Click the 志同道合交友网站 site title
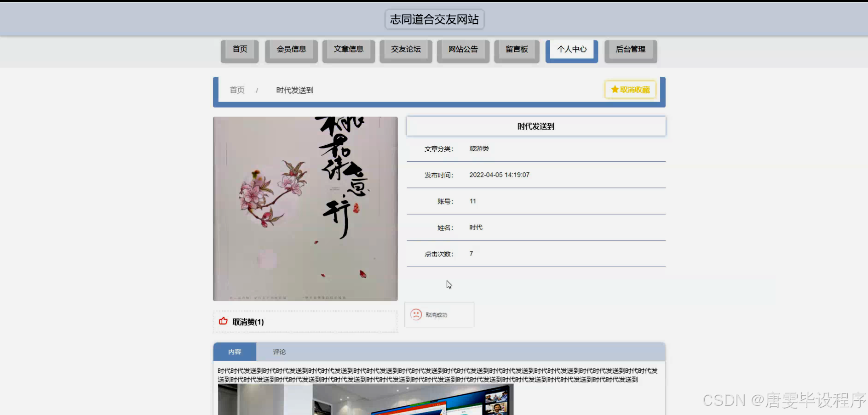The image size is (868, 415). click(x=434, y=19)
